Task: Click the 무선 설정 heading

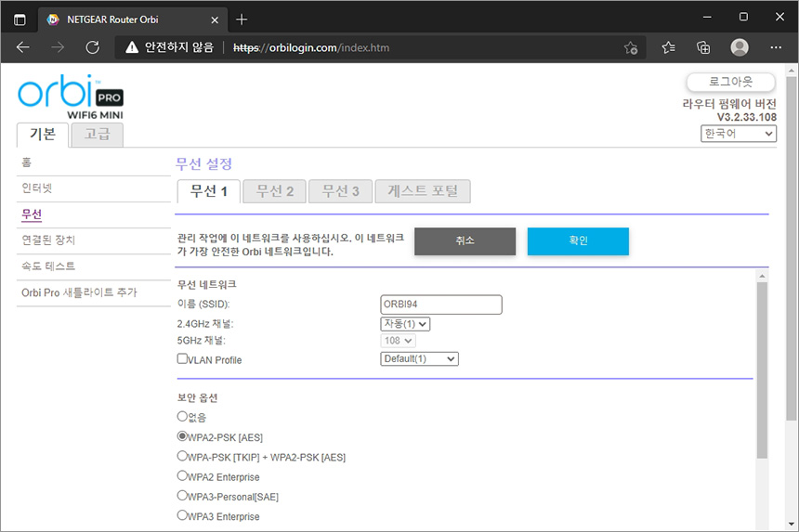Action: 203,164
